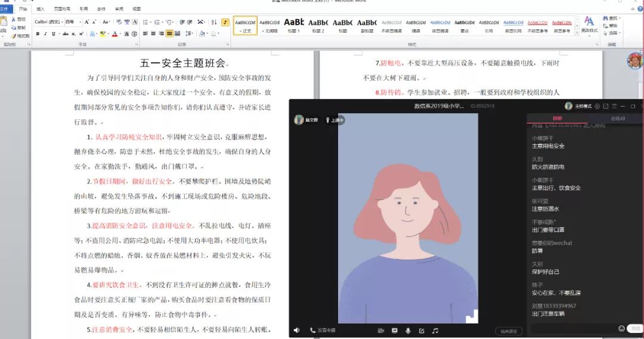Screen dimensions: 644x339
Task: Apply yellow text highlight color
Action: pyautogui.click(x=103, y=33)
